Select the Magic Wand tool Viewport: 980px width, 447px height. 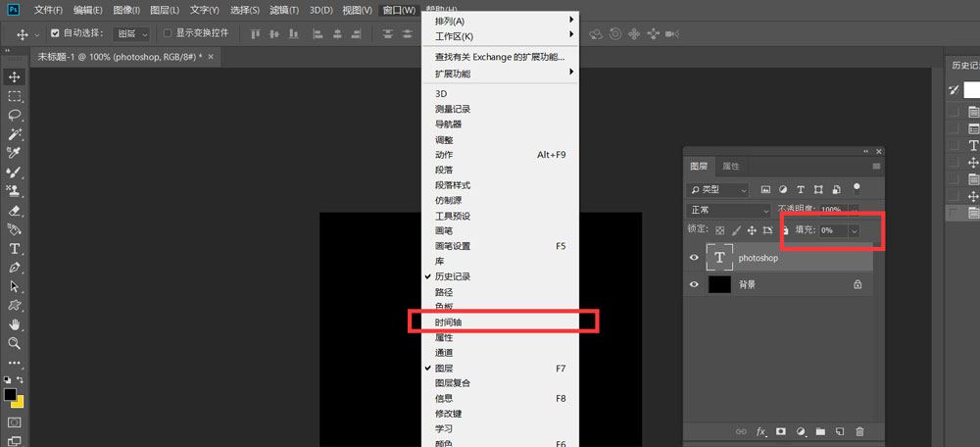pyautogui.click(x=14, y=133)
